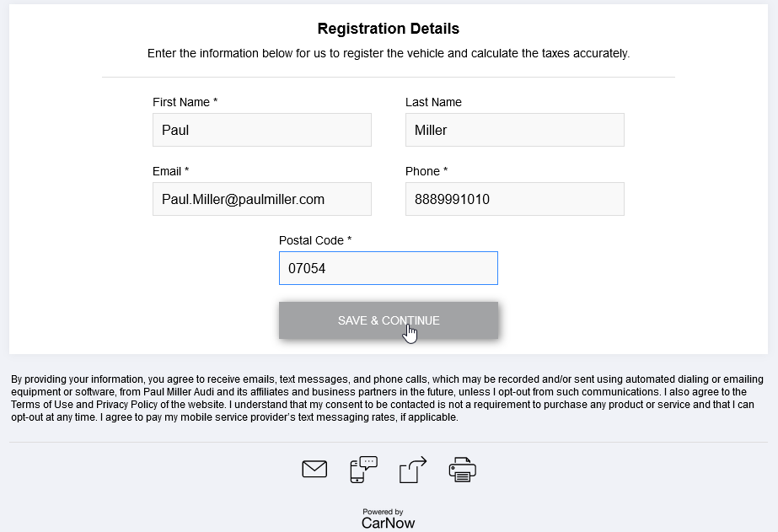This screenshot has height=532, width=778.
Task: Place cursor in Phone number field
Action: 514,199
